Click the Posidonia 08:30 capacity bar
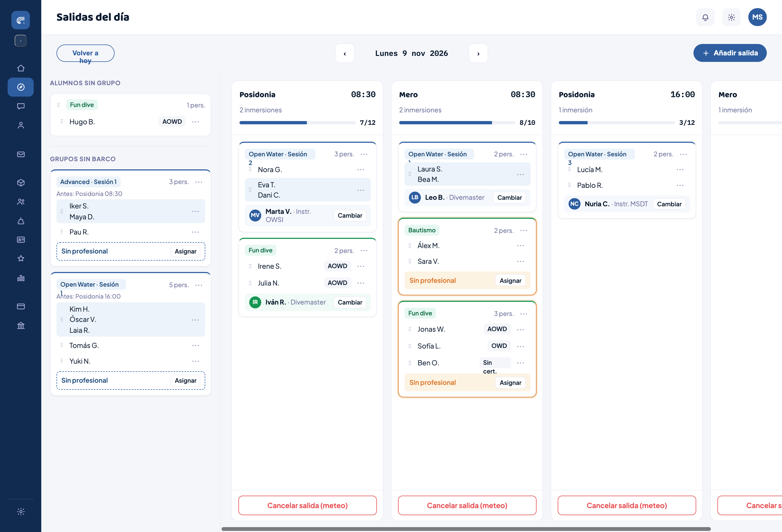Viewport: 782px width, 532px height. [x=297, y=123]
